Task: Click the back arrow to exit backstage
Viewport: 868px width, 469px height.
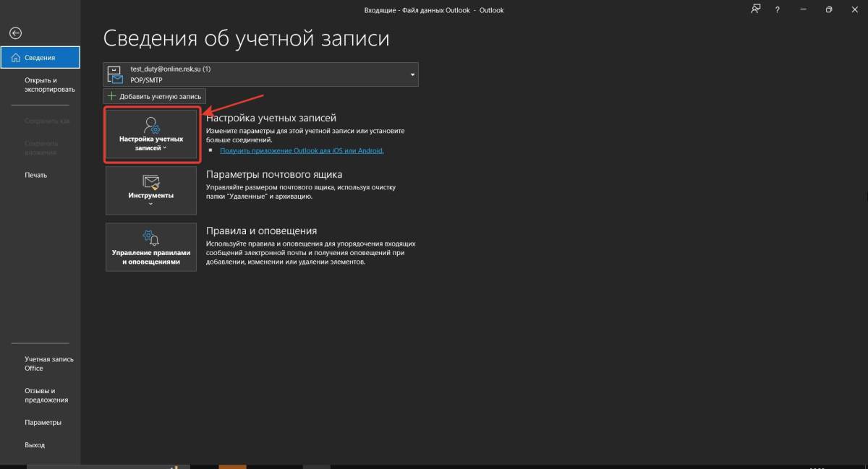Action: click(15, 33)
